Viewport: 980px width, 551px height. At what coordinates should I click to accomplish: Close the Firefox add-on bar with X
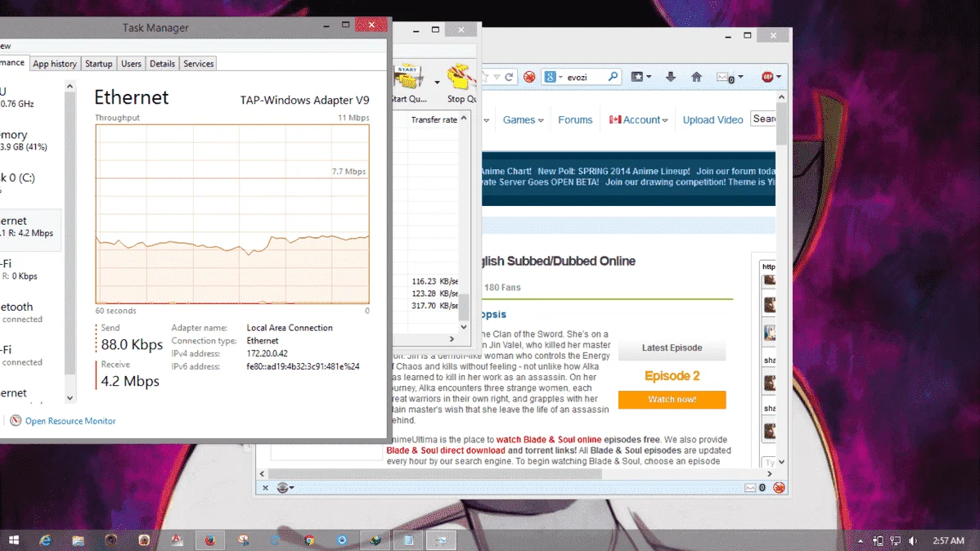[265, 488]
